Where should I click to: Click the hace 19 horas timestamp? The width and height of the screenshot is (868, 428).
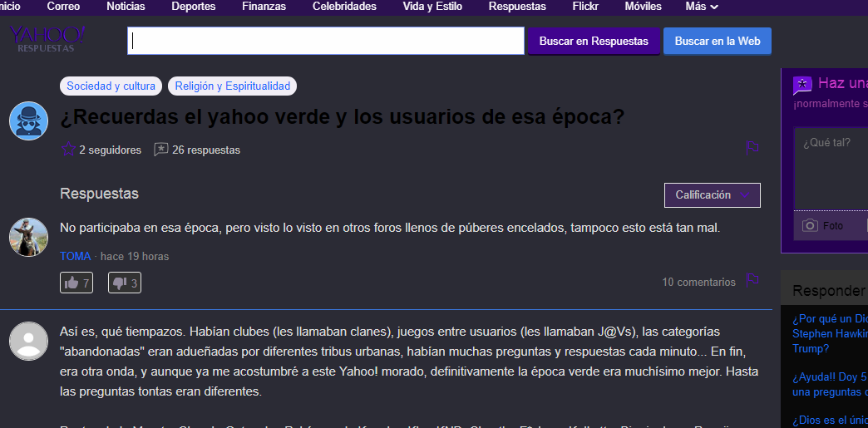pyautogui.click(x=135, y=256)
